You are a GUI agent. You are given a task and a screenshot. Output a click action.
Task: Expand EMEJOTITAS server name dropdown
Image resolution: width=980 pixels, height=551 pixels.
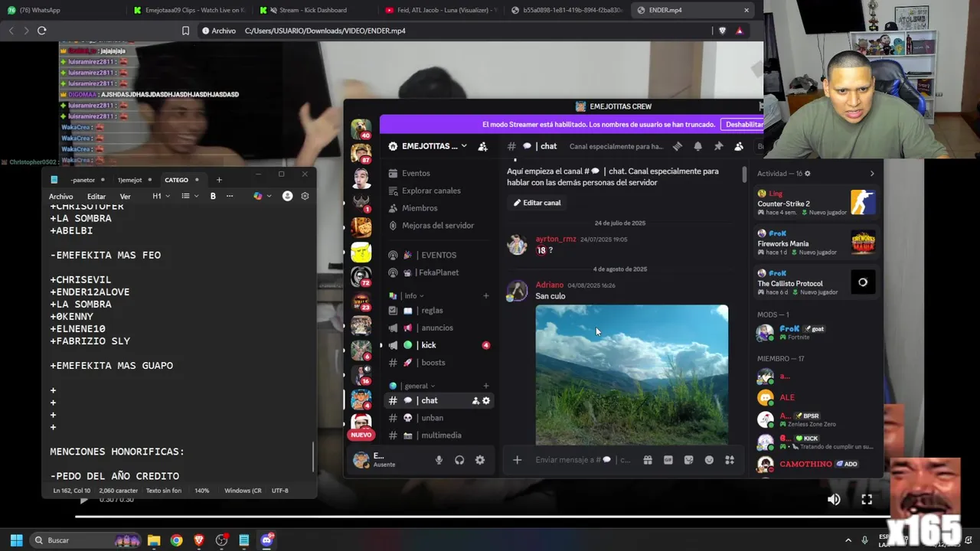pyautogui.click(x=463, y=146)
